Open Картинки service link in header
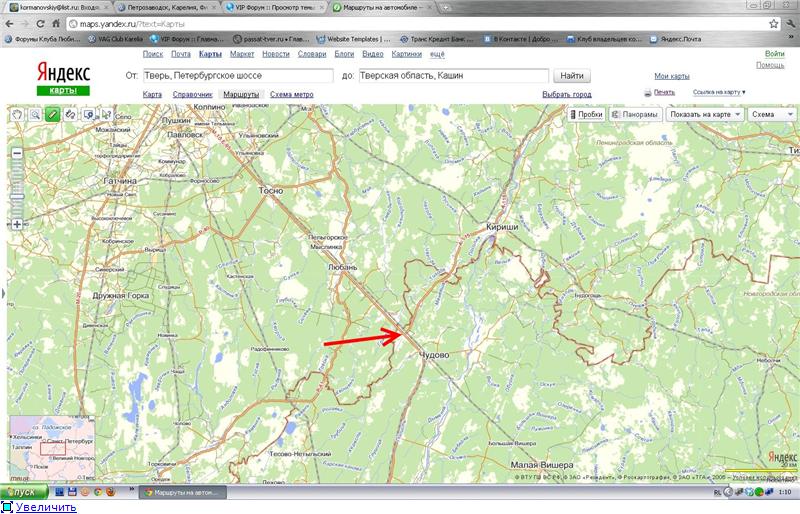The height and width of the screenshot is (514, 800). point(407,54)
